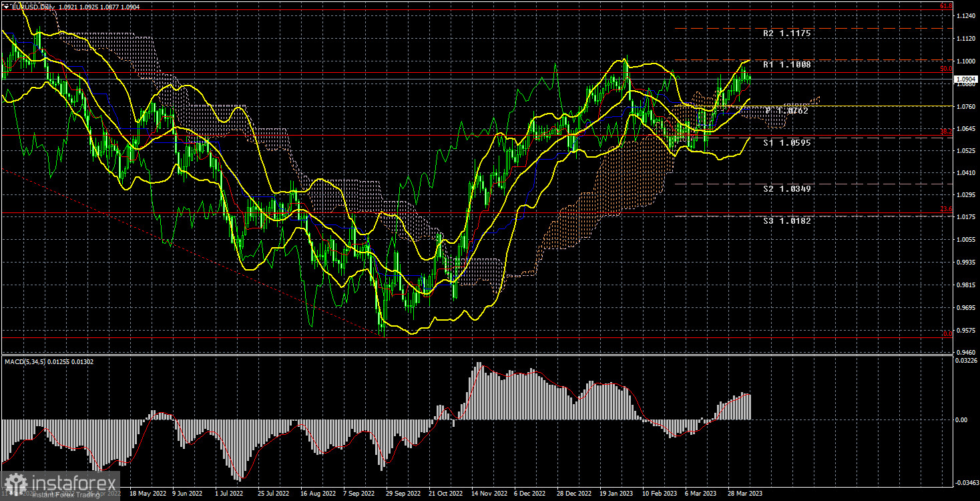Click 1.0175 on the price axis
Image resolution: width=980 pixels, height=501 pixels.
coord(965,218)
